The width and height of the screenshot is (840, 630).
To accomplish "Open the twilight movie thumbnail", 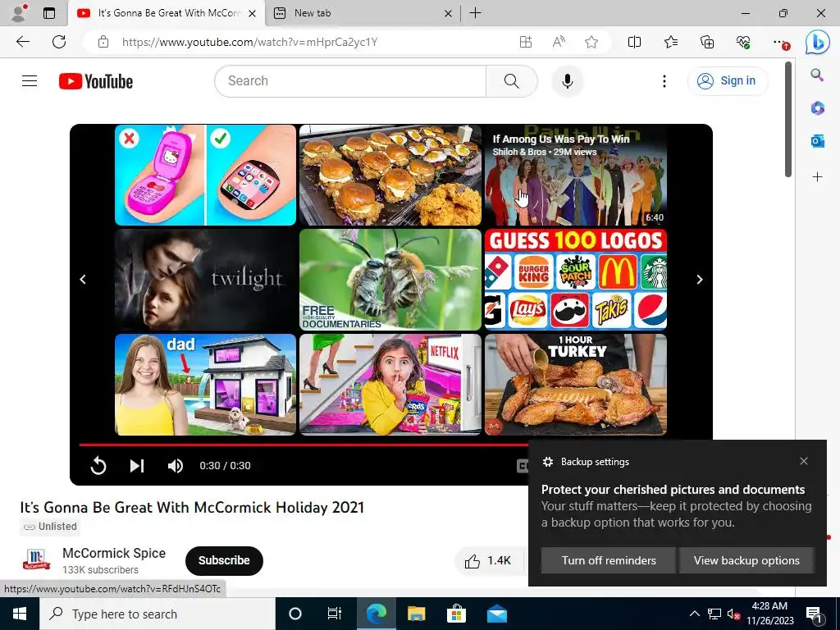I will (205, 279).
